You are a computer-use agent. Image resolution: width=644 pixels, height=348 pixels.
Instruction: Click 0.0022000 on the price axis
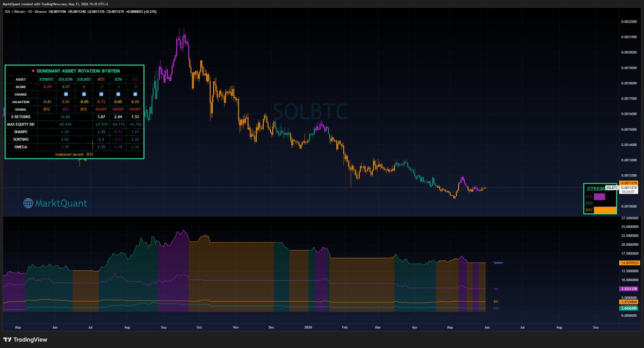[x=629, y=22]
